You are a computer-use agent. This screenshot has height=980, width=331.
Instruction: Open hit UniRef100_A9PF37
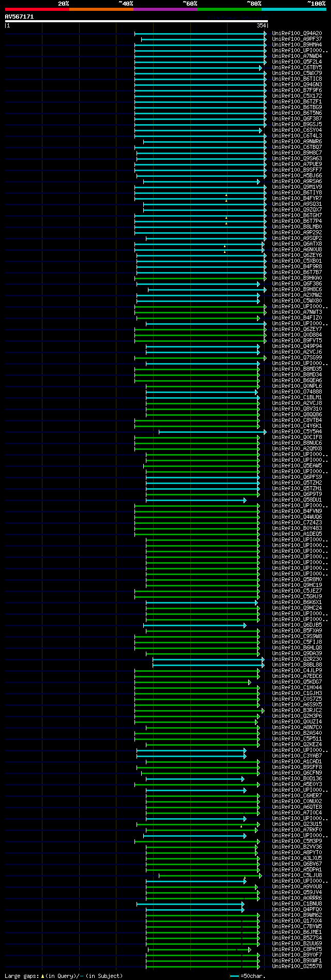297,39
